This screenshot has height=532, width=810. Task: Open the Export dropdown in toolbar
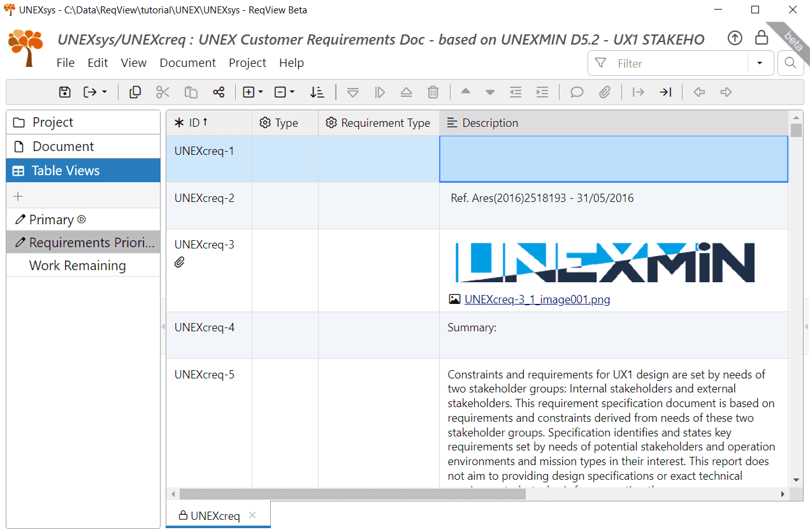click(96, 92)
